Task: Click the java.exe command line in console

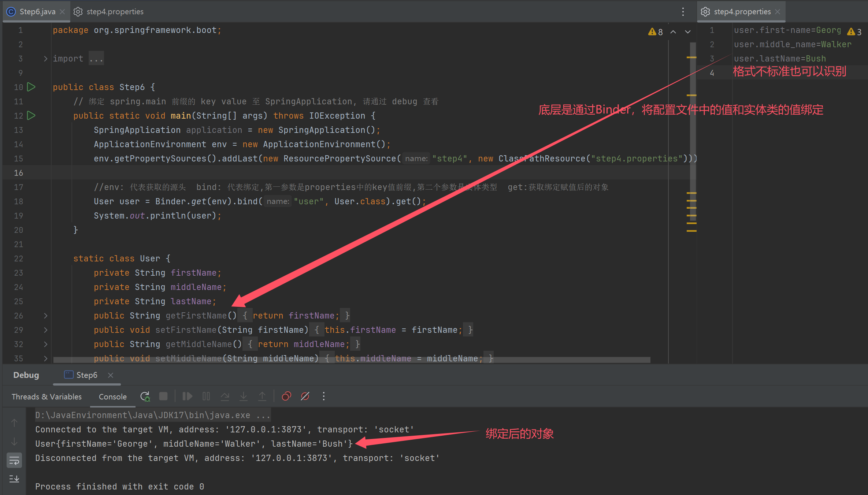Action: (153, 415)
